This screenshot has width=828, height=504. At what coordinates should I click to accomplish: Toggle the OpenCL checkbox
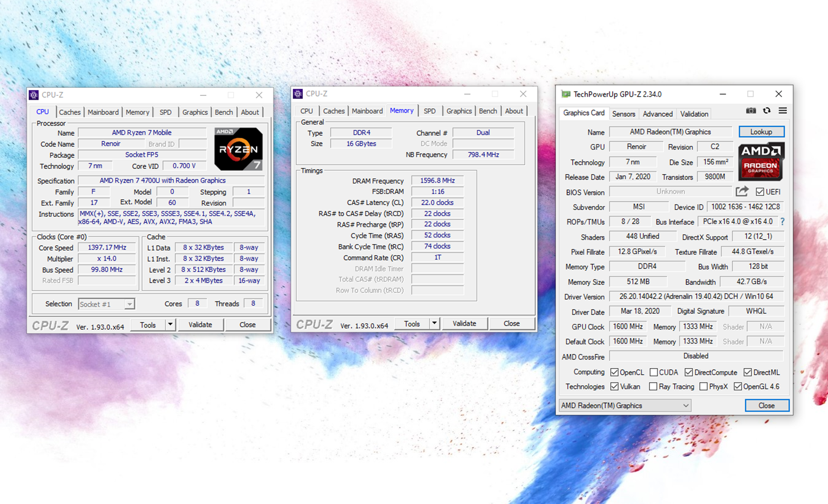coord(615,373)
